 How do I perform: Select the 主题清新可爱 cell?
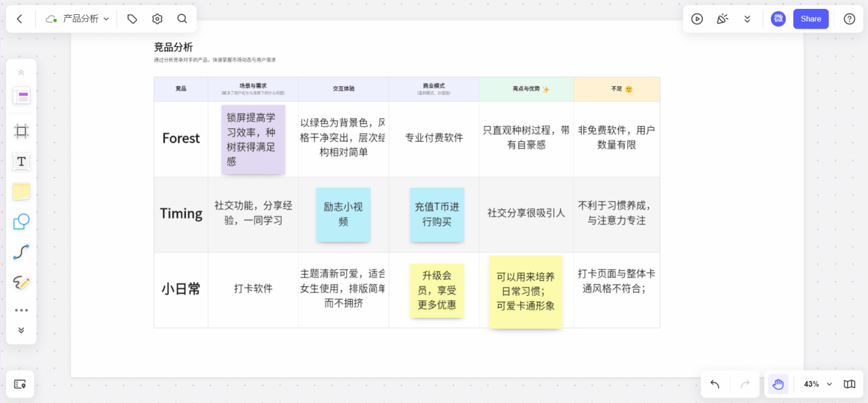coord(344,289)
